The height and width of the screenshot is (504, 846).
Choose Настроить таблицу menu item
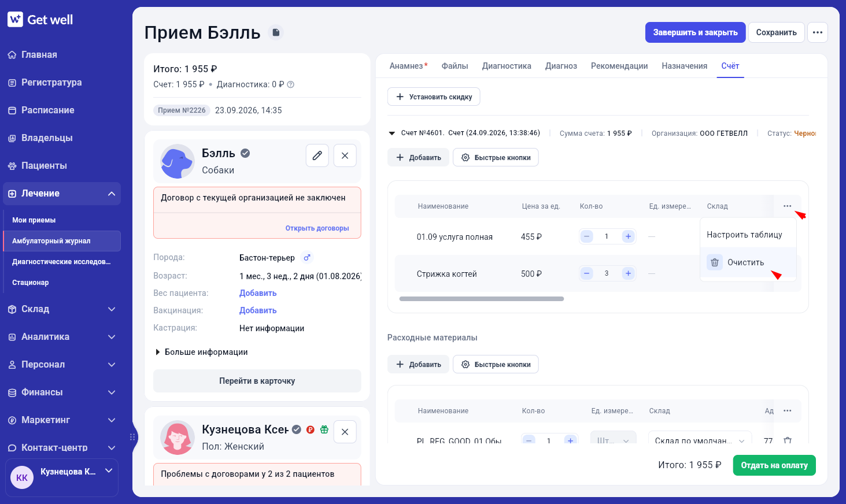pos(748,235)
